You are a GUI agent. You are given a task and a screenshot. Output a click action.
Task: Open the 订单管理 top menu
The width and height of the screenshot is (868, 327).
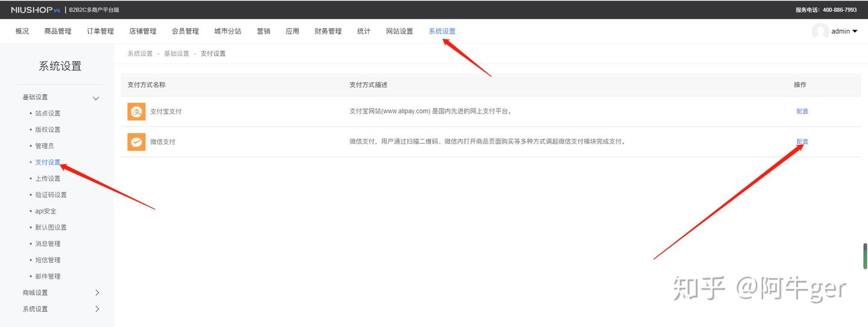[x=100, y=31]
